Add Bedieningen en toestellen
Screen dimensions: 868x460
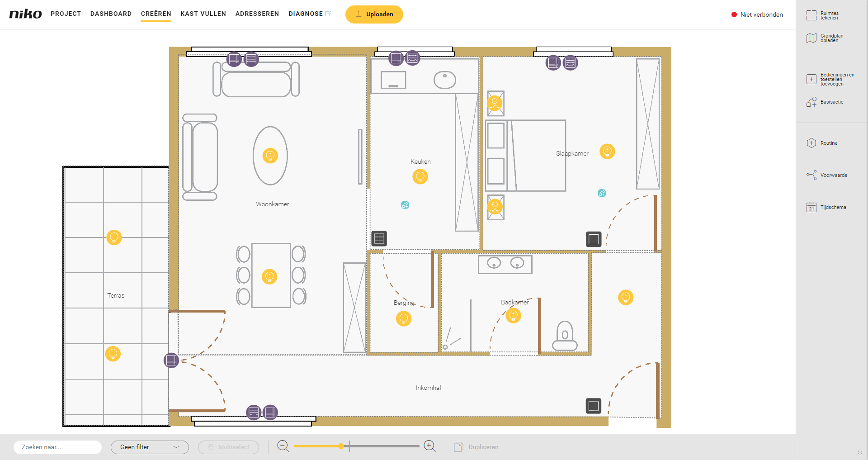[x=830, y=79]
